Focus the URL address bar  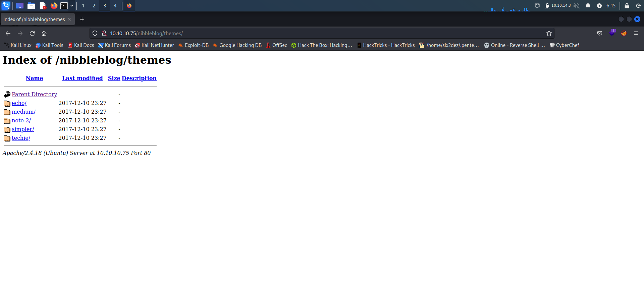pos(322,34)
